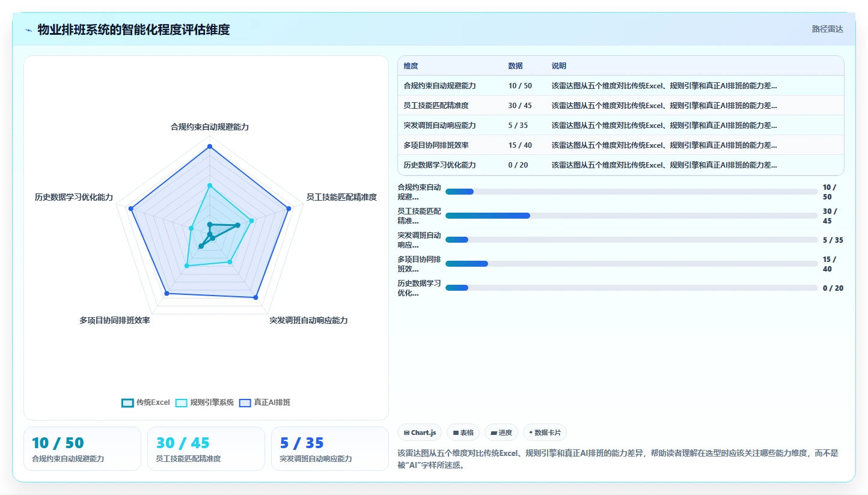Select table row 突发调班自动响应能力
This screenshot has width=868, height=495.
[621, 125]
